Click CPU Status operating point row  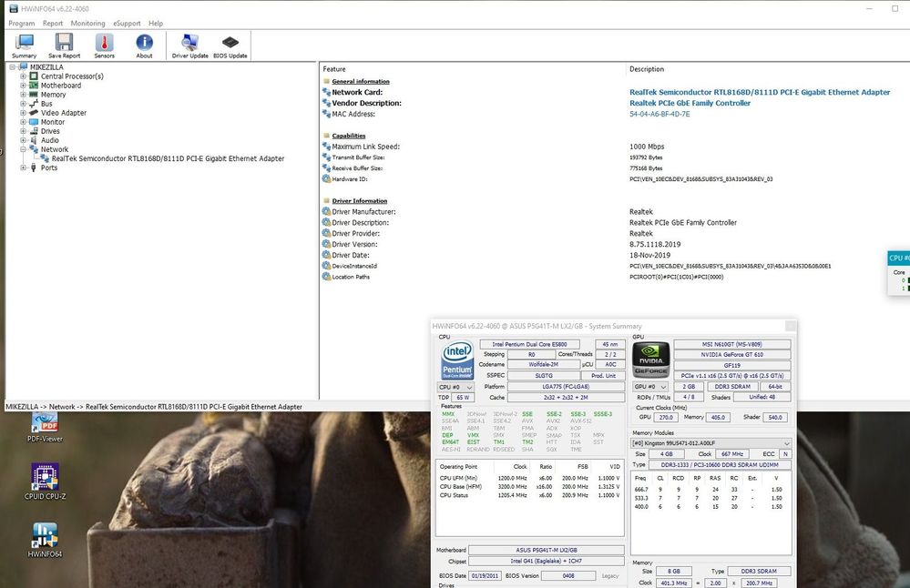pyautogui.click(x=529, y=495)
